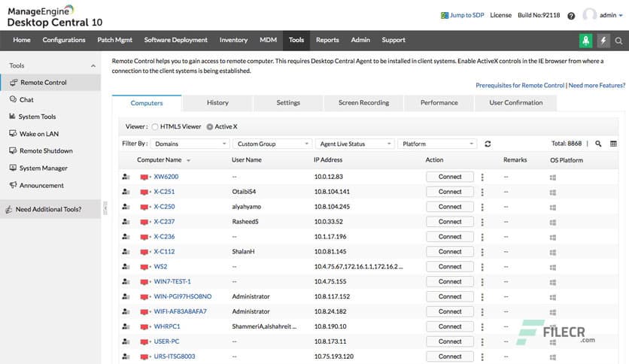Open the Reports menu
The image size is (629, 364).
327,40
